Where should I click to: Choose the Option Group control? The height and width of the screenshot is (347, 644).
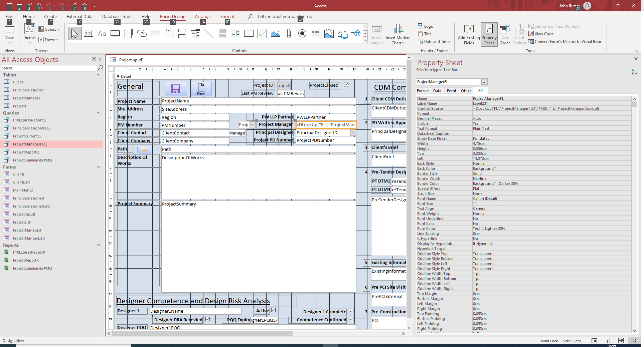click(169, 33)
